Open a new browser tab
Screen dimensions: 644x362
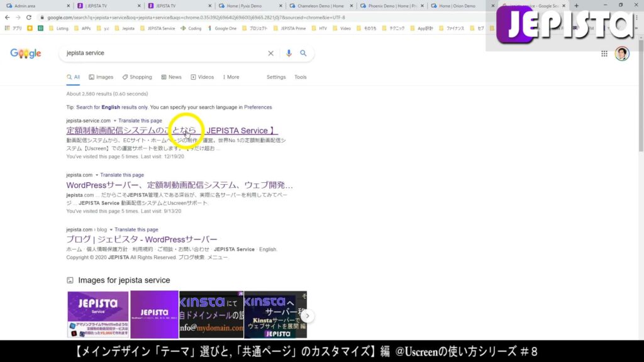(576, 6)
